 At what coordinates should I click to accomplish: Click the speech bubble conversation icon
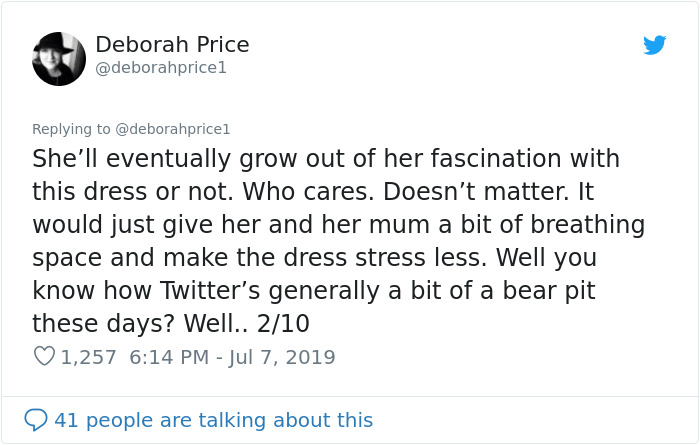click(x=36, y=420)
